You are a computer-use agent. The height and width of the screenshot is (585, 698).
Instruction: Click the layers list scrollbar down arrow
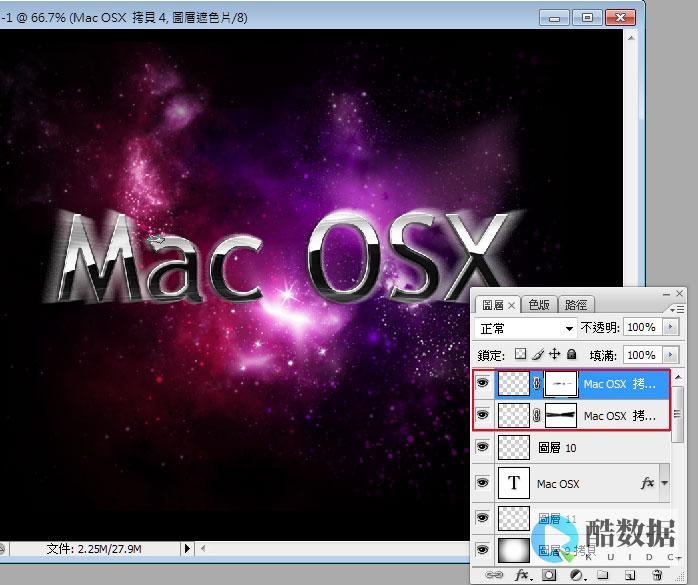678,558
